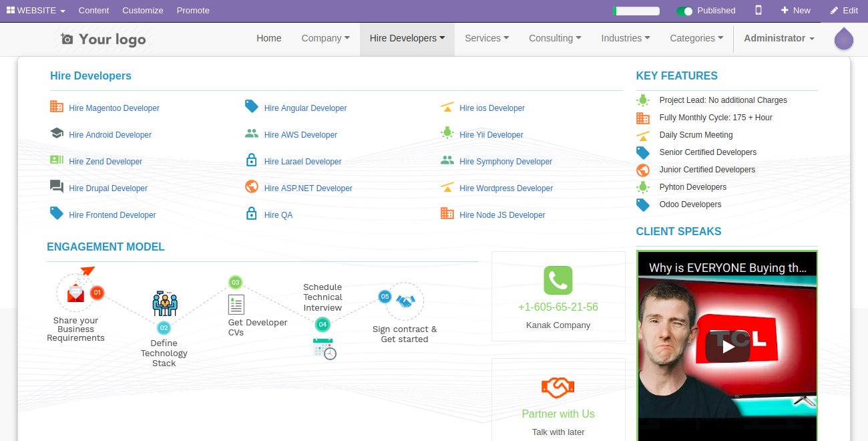Image resolution: width=868 pixels, height=441 pixels.
Task: Go to the Home page
Action: click(269, 38)
